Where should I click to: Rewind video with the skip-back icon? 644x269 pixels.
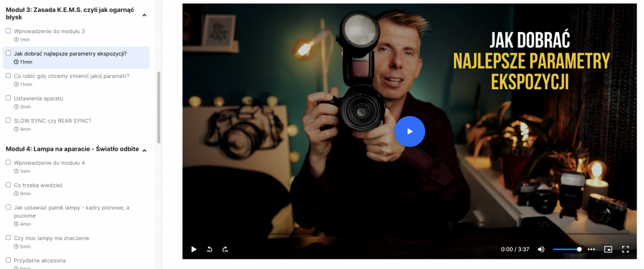coord(209,250)
